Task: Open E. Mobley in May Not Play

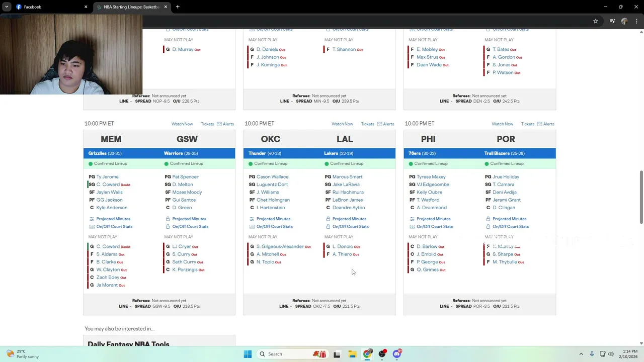Action: click(427, 49)
